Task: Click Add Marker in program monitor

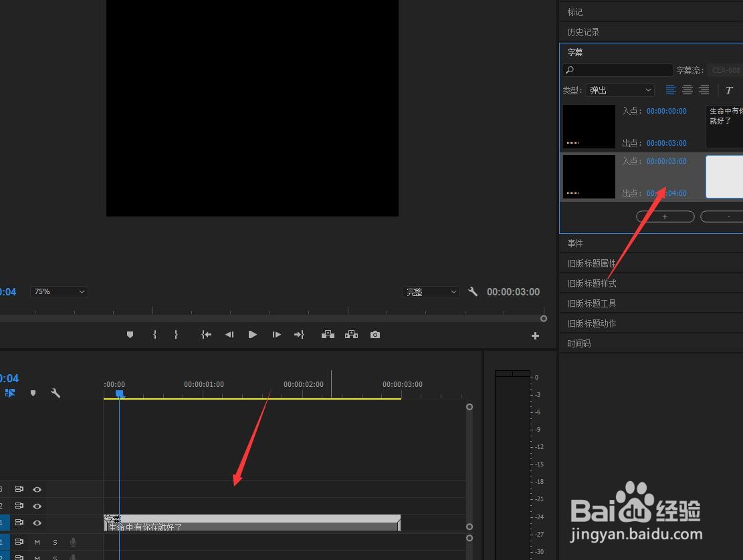Action: (130, 335)
